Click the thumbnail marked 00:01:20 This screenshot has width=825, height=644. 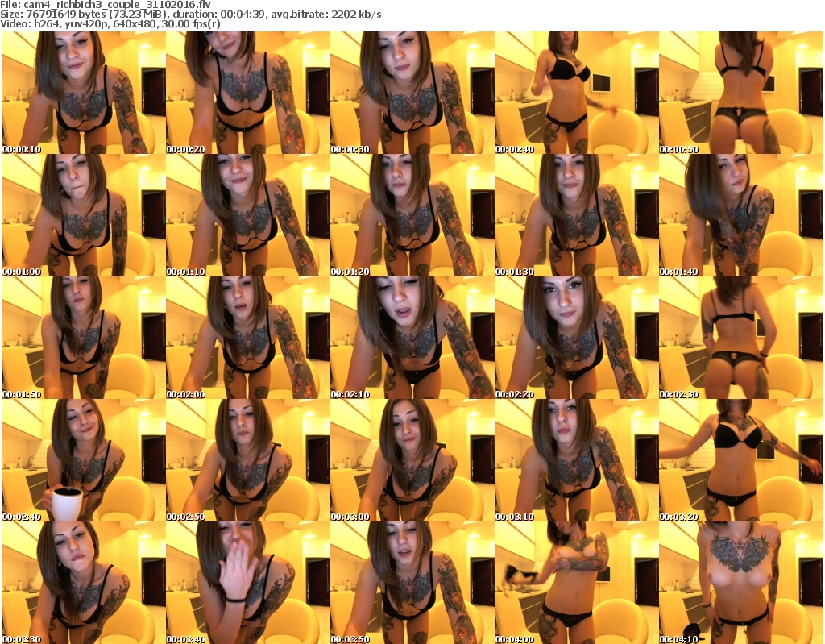(x=412, y=215)
